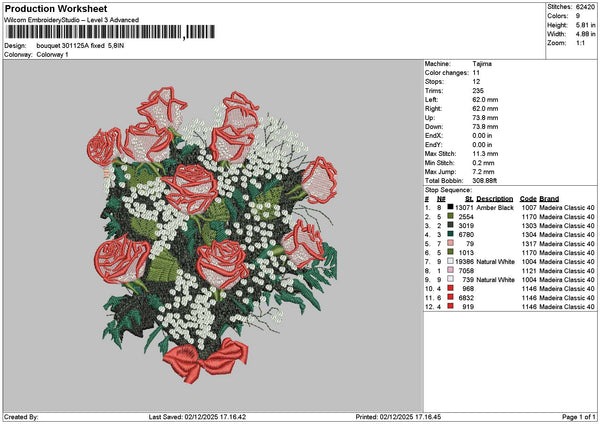The height and width of the screenshot is (424, 600).
Task: Click the white swatch in stop row 7
Action: [x=450, y=261]
